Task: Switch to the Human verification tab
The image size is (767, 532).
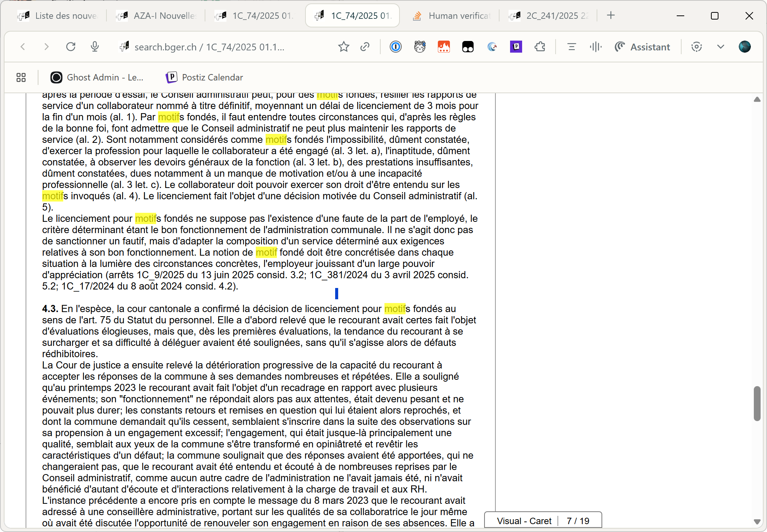Action: click(451, 16)
